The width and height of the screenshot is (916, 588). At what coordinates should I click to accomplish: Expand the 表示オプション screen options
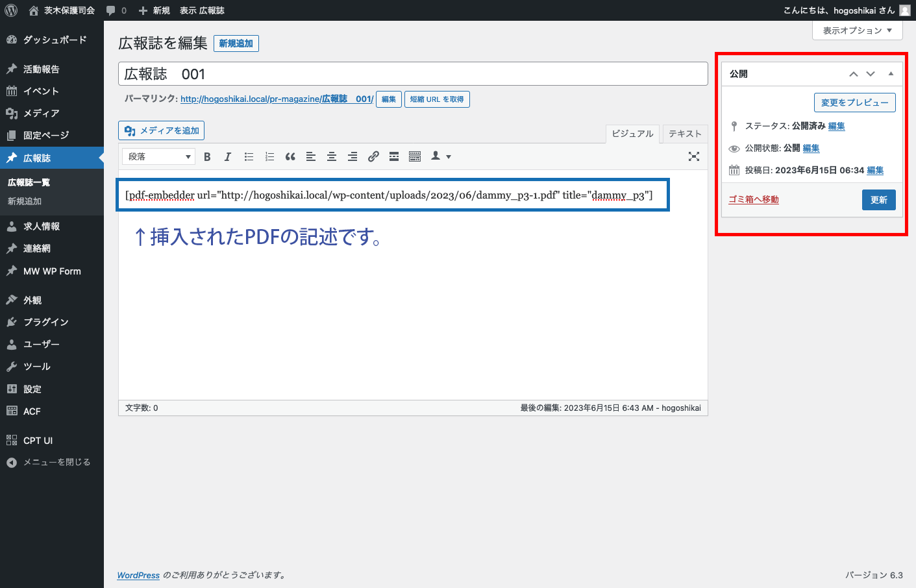(857, 31)
